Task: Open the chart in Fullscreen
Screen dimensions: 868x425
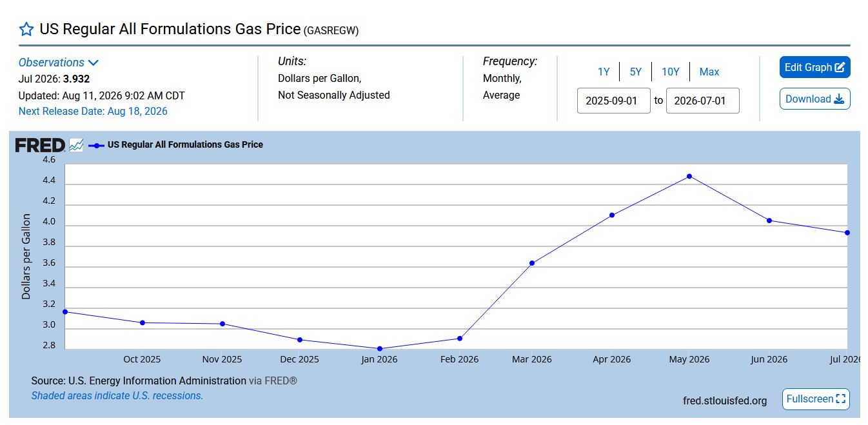Action: (816, 399)
